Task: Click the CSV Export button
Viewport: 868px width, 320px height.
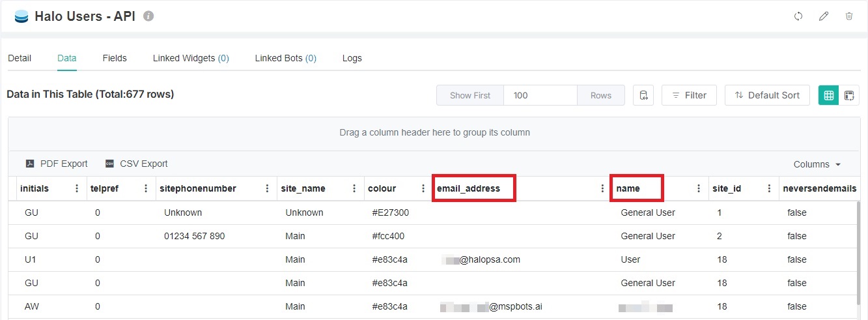Action: click(137, 164)
